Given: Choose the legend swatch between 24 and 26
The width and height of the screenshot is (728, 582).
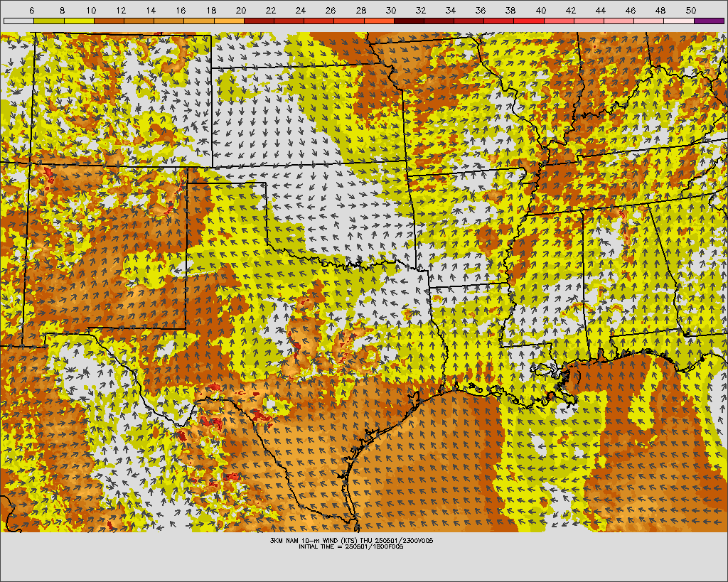Looking at the screenshot, I should (319, 21).
